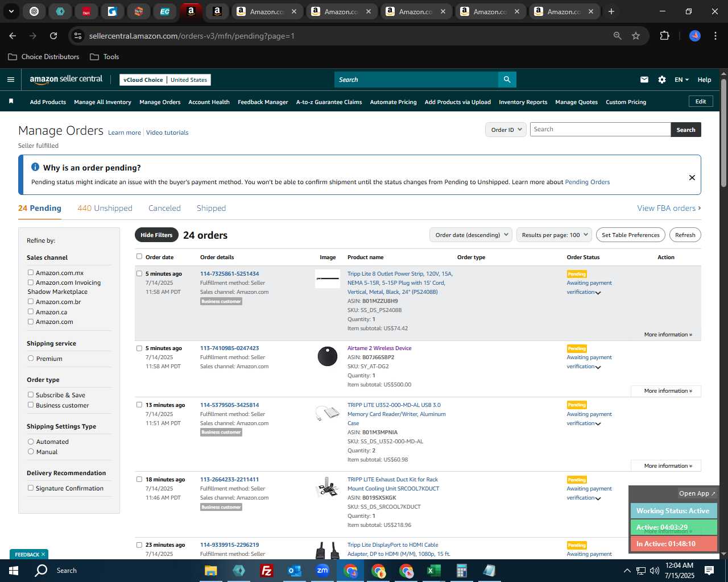728x582 pixels.
Task: Click the order search input field
Action: (600, 130)
